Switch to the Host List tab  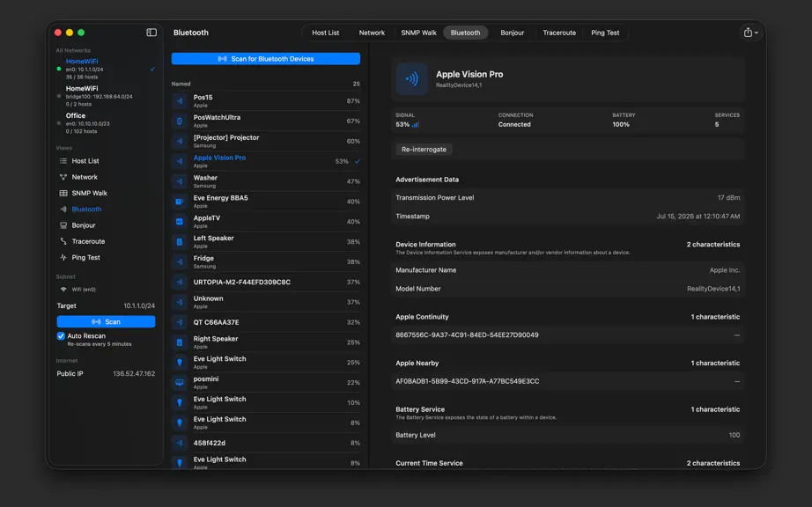[325, 33]
